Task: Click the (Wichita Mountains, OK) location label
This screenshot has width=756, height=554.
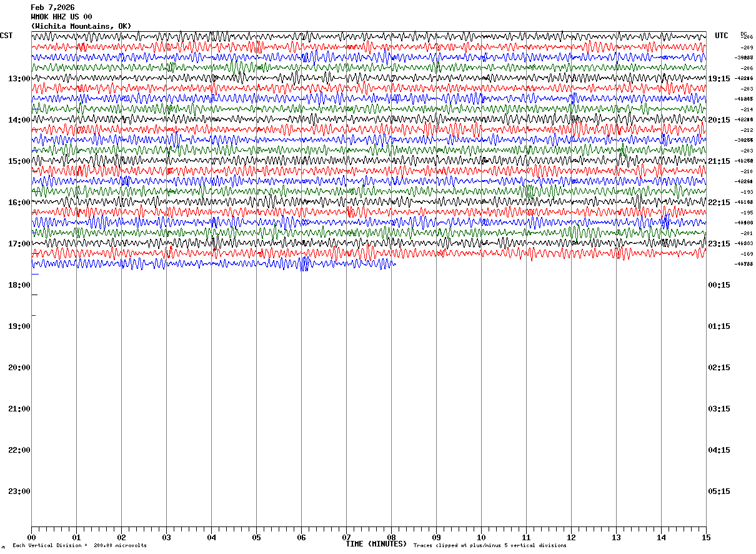Action: (x=81, y=26)
